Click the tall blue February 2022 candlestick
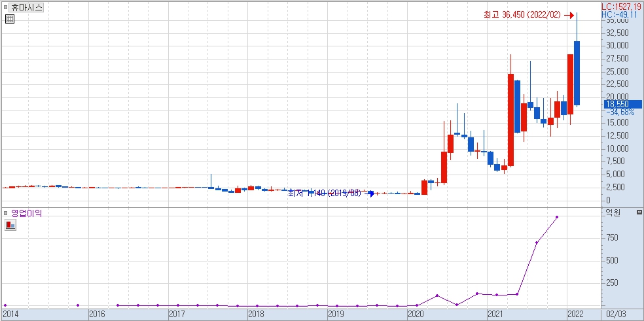Screen dimensions: 644x321 577,73
